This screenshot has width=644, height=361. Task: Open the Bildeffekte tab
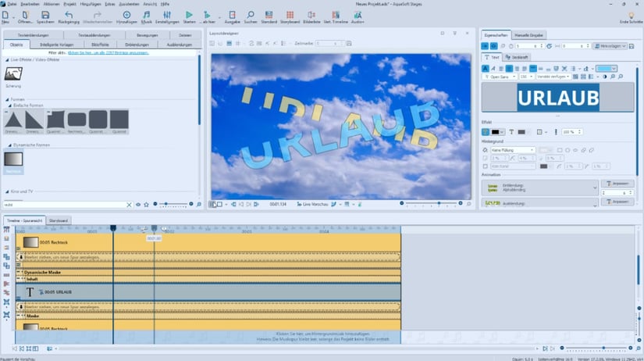(100, 45)
